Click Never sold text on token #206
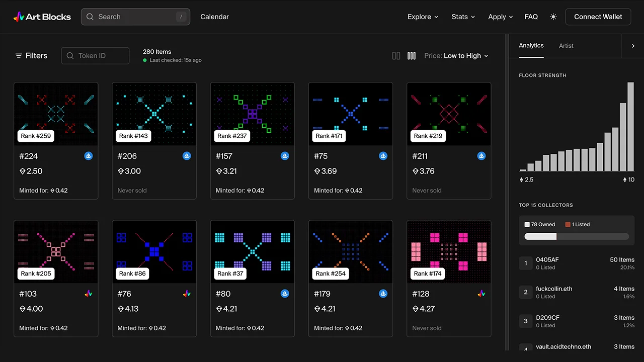Image resolution: width=644 pixels, height=362 pixels. pos(132,191)
